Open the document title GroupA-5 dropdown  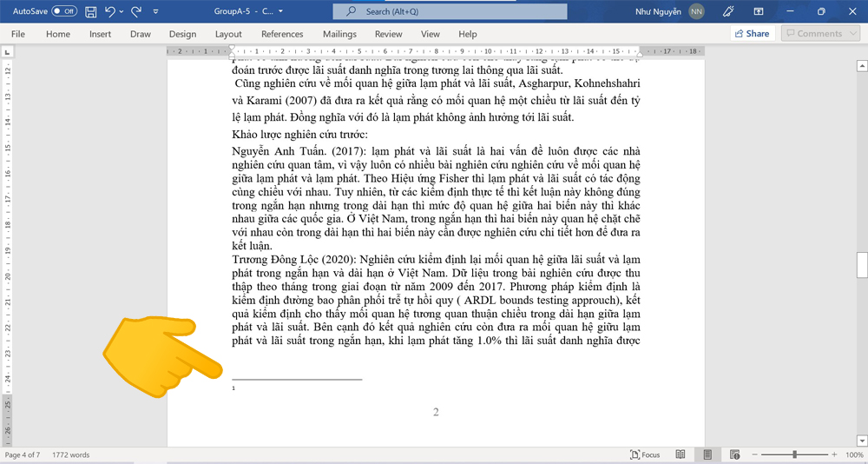pos(280,11)
